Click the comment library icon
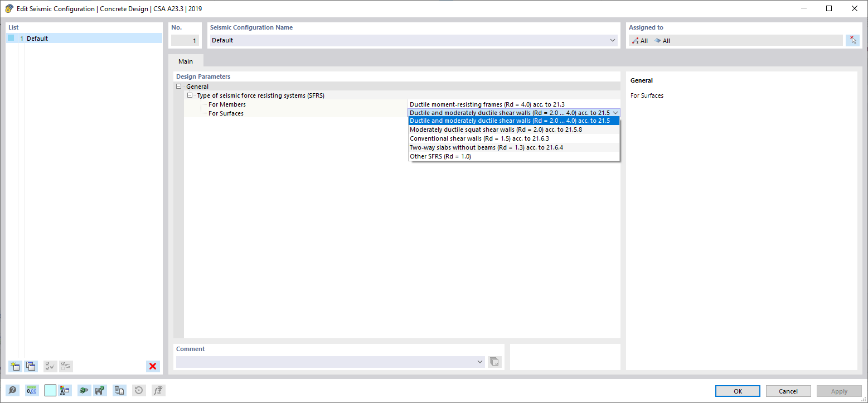Image resolution: width=868 pixels, height=403 pixels. [x=494, y=362]
